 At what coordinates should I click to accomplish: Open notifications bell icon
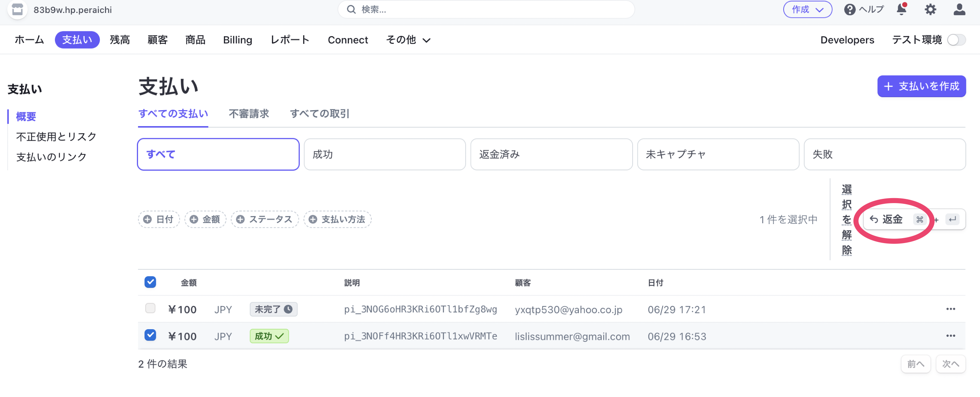click(x=902, y=9)
